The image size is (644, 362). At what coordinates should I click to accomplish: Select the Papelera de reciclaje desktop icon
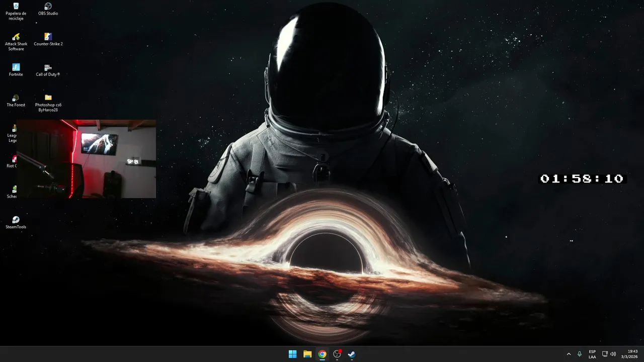click(x=16, y=12)
